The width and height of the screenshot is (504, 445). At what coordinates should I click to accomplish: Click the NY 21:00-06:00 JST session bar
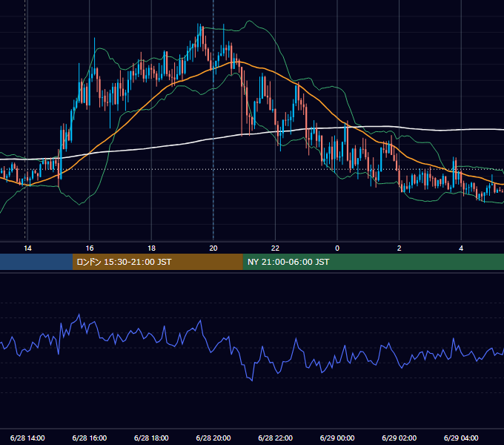[373, 262]
